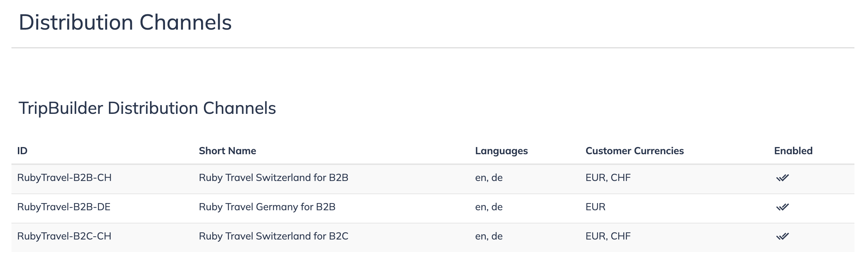Click enabled checkmark icon for RubyTravel-B2C-CH
This screenshot has height=267, width=868.
[x=782, y=236]
